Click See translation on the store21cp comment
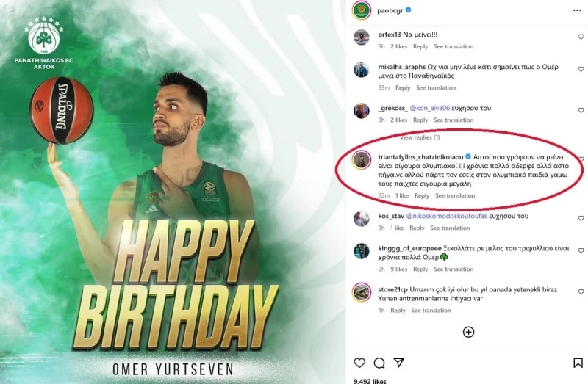588x384 pixels. 431,311
